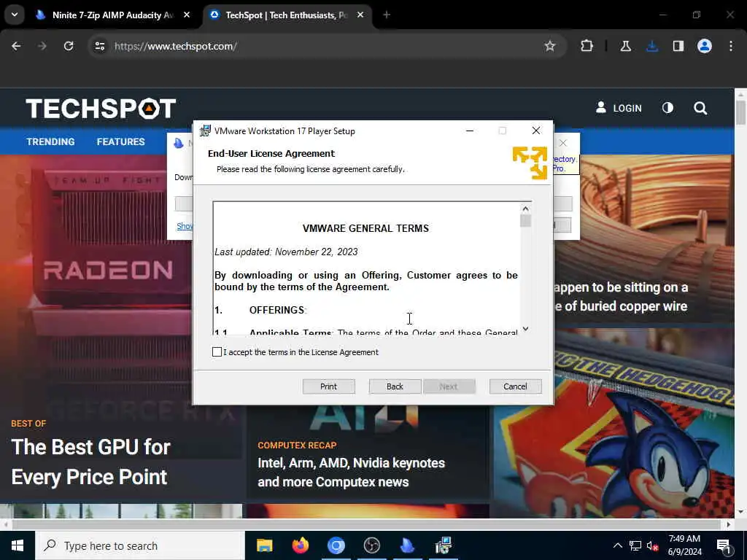This screenshot has height=560, width=747.
Task: Click the Print button in VMware setup
Action: click(x=329, y=386)
